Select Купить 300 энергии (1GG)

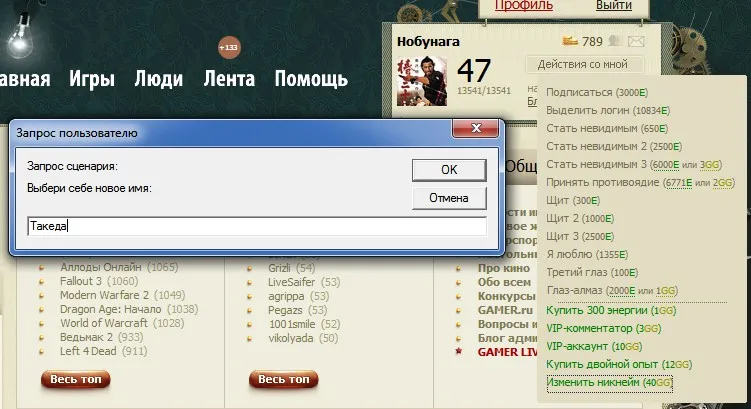point(611,310)
